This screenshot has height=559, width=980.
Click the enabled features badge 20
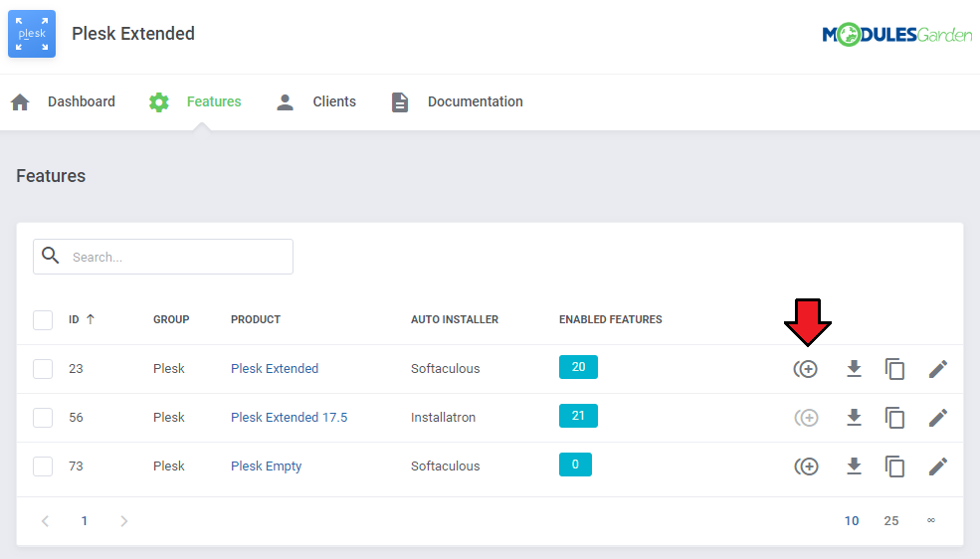click(x=578, y=367)
